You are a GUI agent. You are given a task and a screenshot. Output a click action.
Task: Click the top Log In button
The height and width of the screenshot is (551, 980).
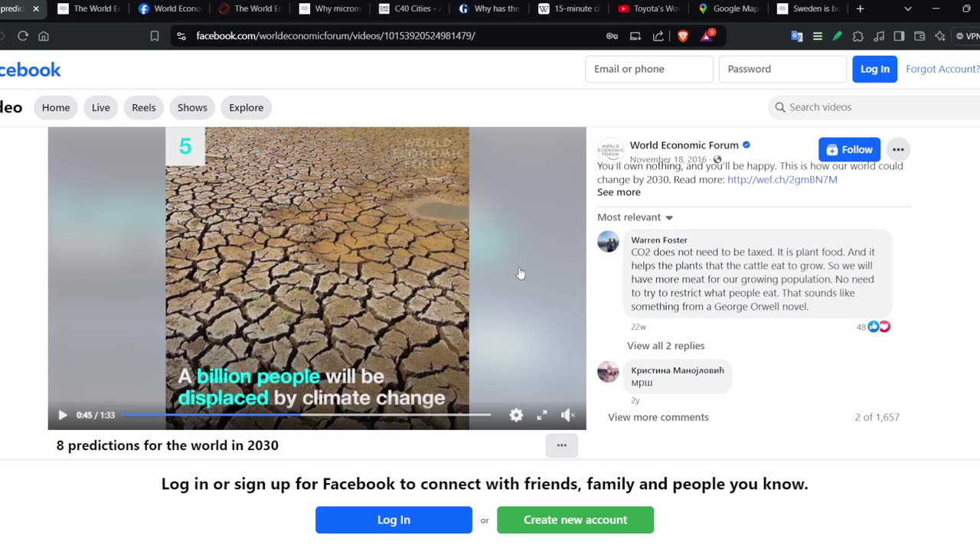(875, 69)
